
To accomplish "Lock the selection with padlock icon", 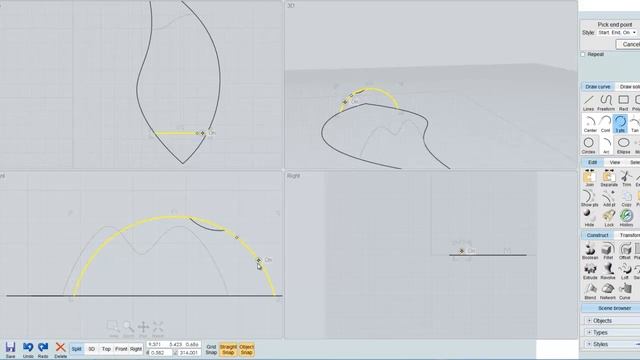I will click(609, 218).
